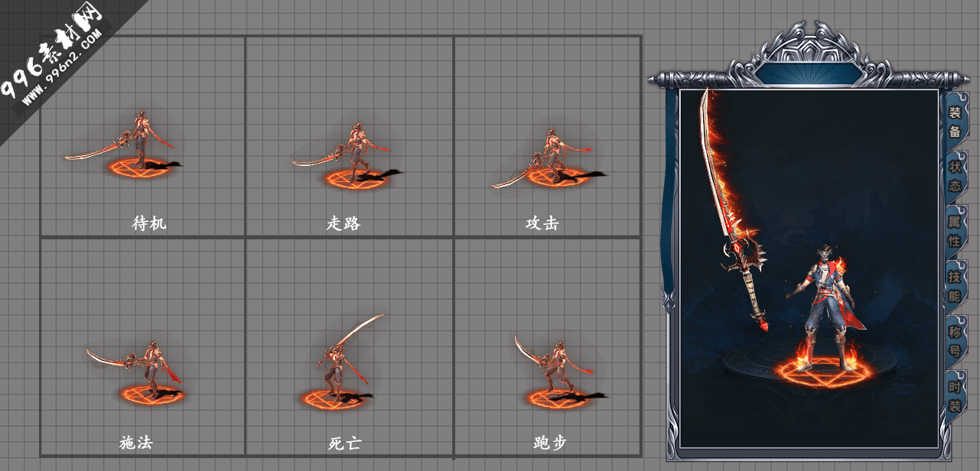Click the 待机 label text
The height and width of the screenshot is (471, 980).
tap(149, 223)
